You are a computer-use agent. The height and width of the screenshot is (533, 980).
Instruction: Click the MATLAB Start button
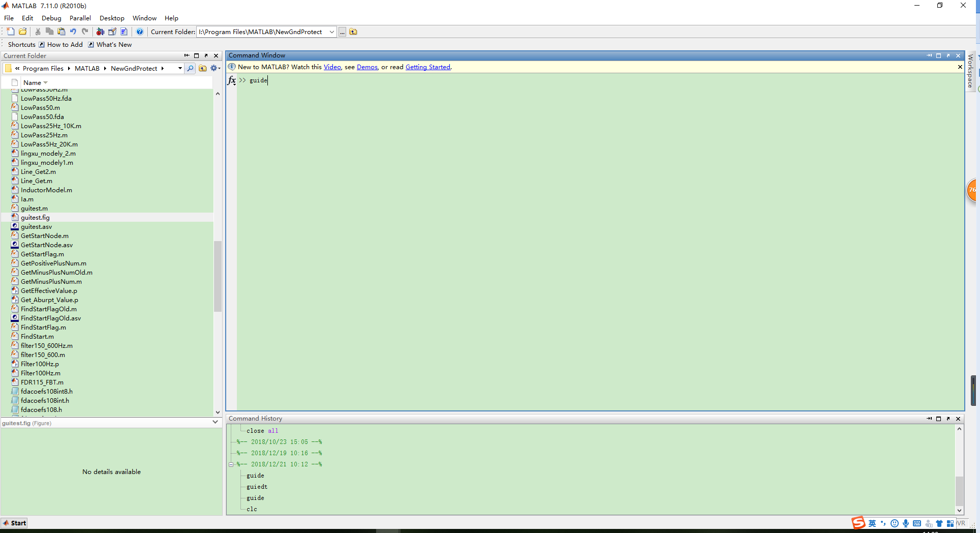click(14, 523)
